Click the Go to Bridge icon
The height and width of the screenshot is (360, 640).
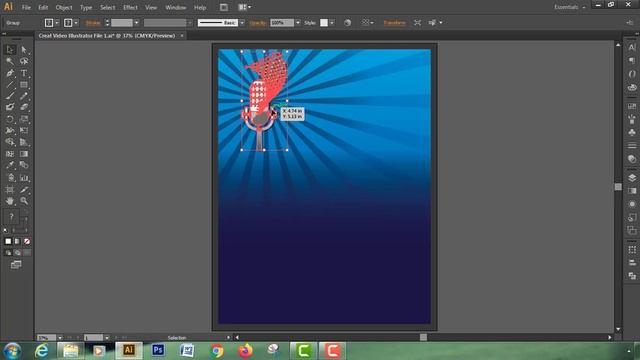pos(224,7)
